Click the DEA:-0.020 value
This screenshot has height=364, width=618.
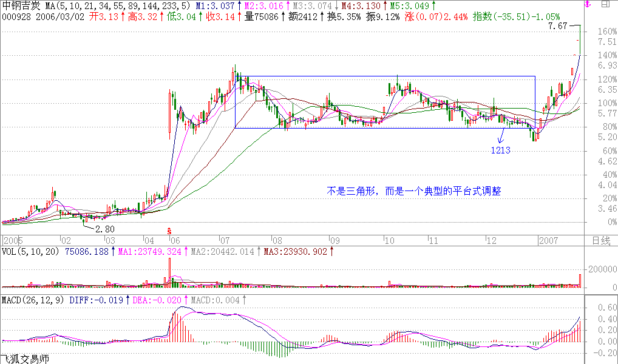157,300
